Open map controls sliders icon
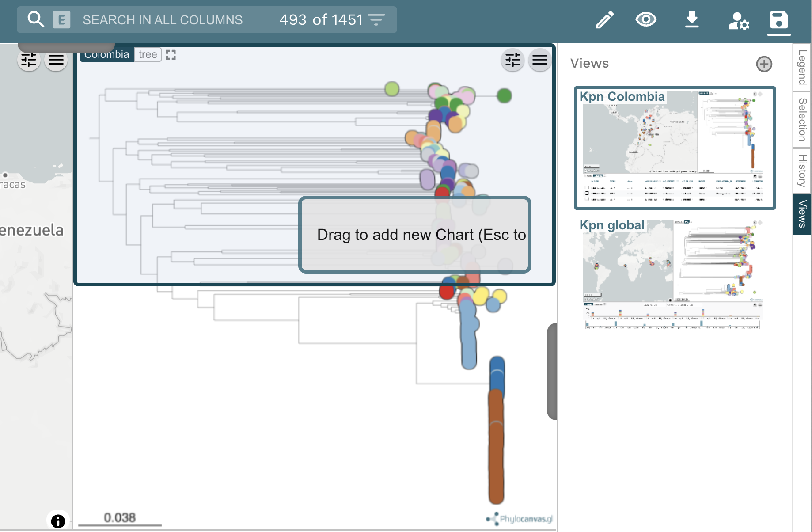 [29, 60]
